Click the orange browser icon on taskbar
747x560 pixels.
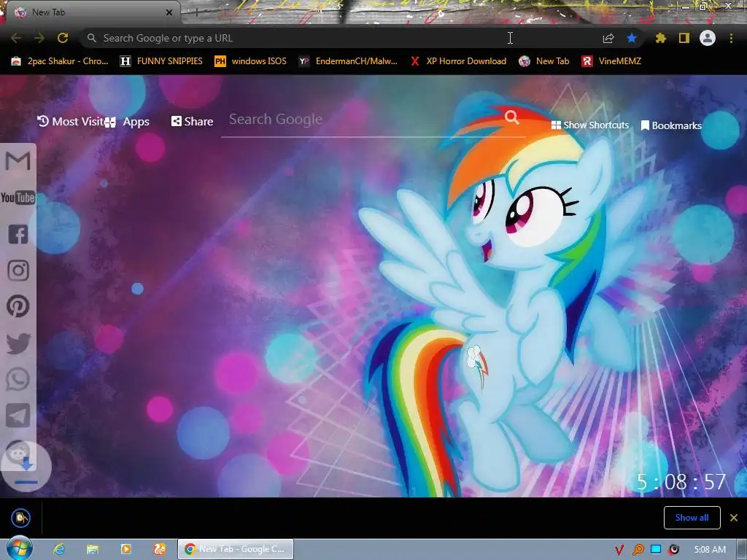coord(160,549)
